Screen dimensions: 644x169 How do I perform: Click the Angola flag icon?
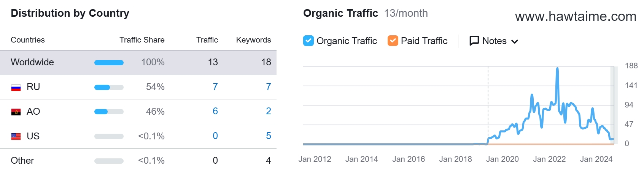coord(16,112)
